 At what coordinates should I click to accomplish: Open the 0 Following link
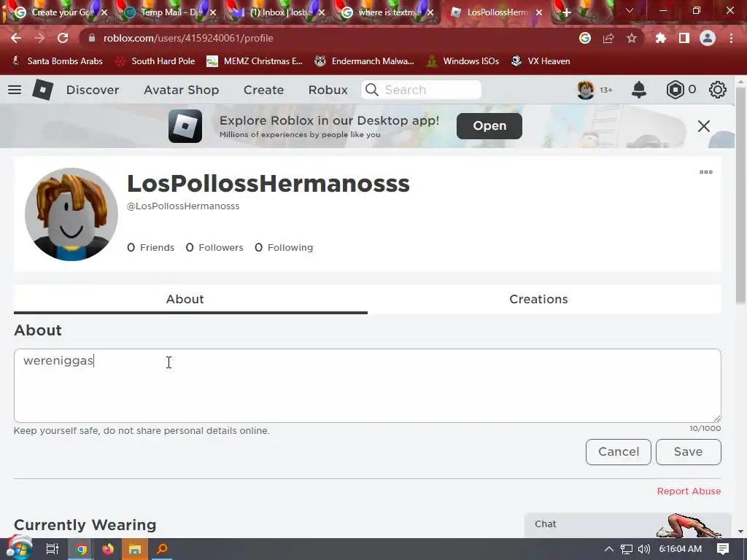point(284,248)
